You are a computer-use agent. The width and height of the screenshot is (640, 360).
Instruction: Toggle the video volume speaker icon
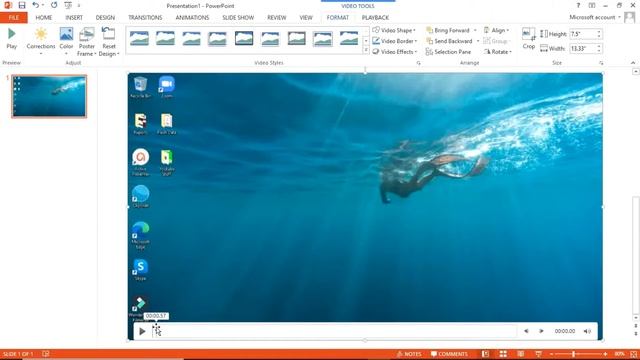pos(587,331)
